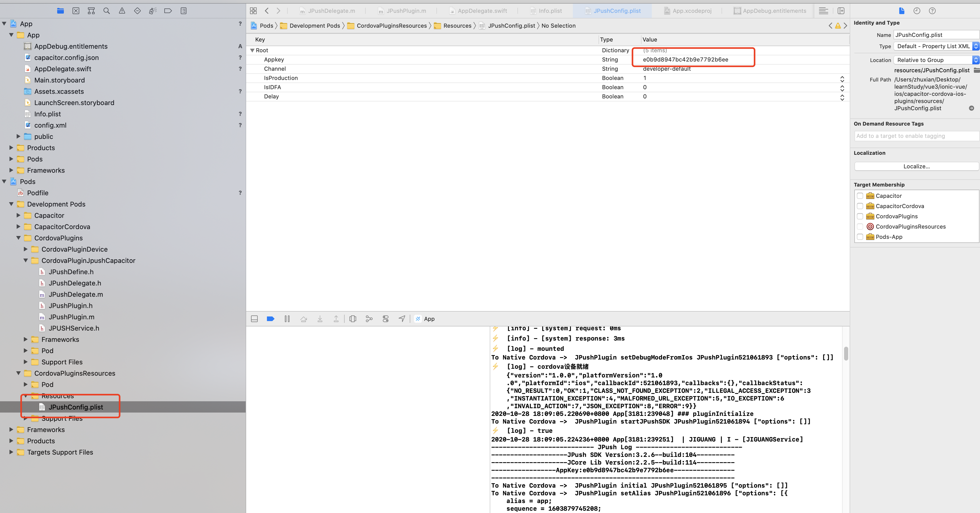The width and height of the screenshot is (980, 513).
Task: Open the file Type dropdown
Action: [x=936, y=46]
